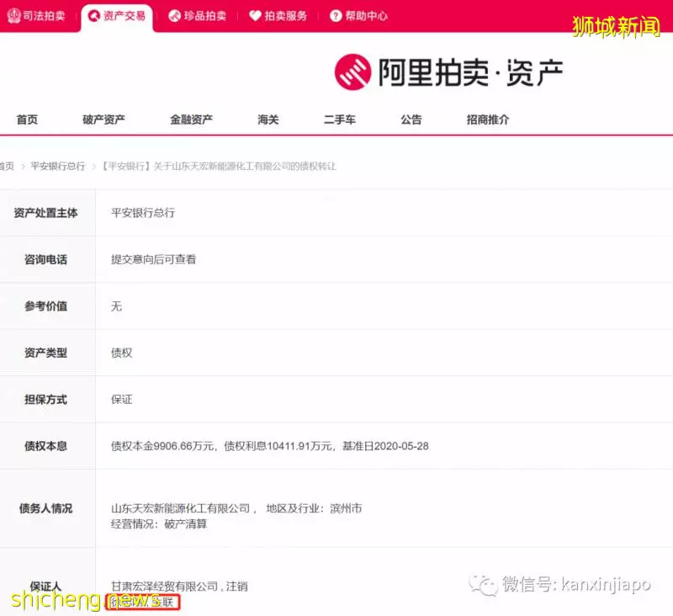Image resolution: width=673 pixels, height=616 pixels.
Task: Open the 破产资产 navigation item
Action: [x=103, y=119]
